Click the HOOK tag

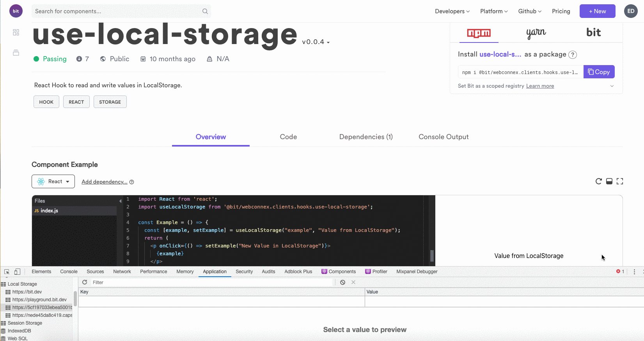click(x=46, y=102)
